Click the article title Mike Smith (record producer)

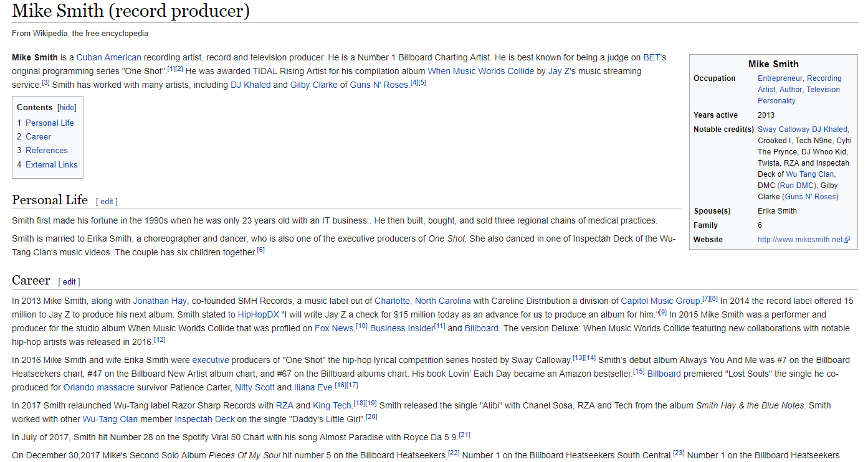(x=131, y=11)
